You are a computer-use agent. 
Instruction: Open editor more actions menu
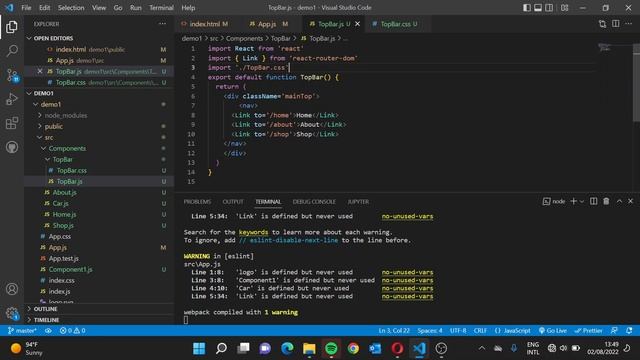tap(629, 24)
